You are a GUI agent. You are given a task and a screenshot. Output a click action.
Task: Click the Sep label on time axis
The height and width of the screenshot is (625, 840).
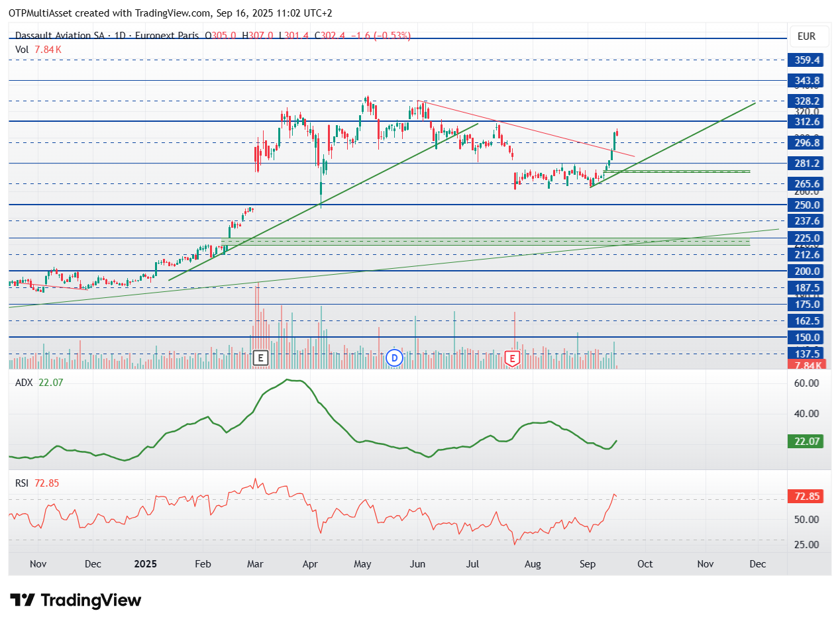tap(587, 564)
